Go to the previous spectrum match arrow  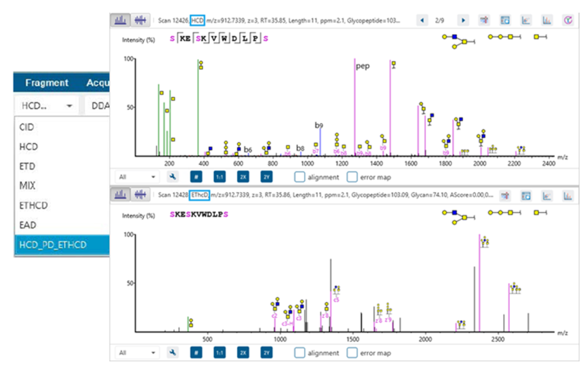(x=423, y=20)
